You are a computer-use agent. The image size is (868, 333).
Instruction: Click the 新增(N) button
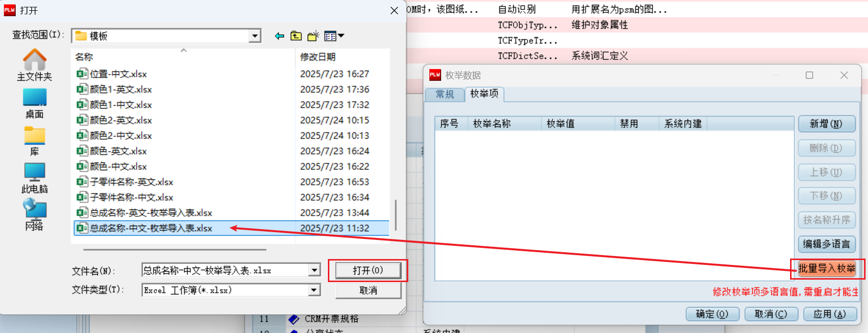tap(826, 124)
